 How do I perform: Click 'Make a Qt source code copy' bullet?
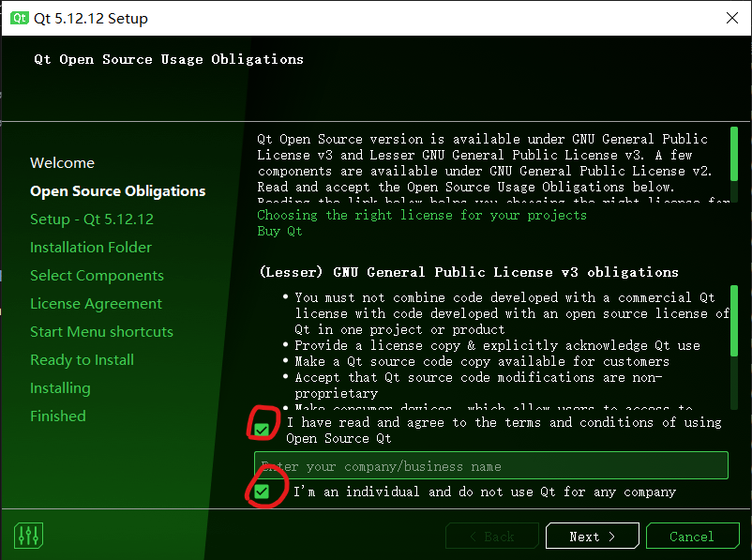482,361
